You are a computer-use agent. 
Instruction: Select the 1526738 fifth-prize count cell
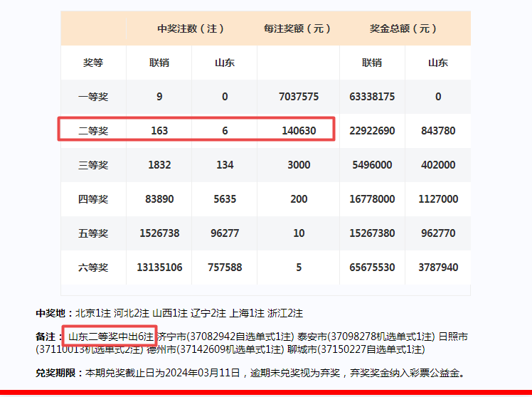[x=159, y=233]
